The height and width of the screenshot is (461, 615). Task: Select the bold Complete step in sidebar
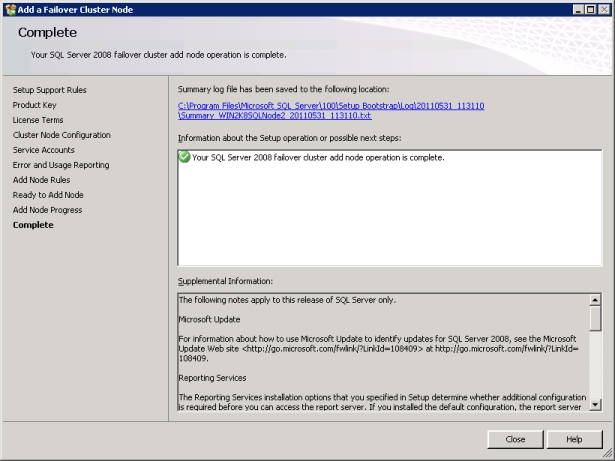coord(33,225)
